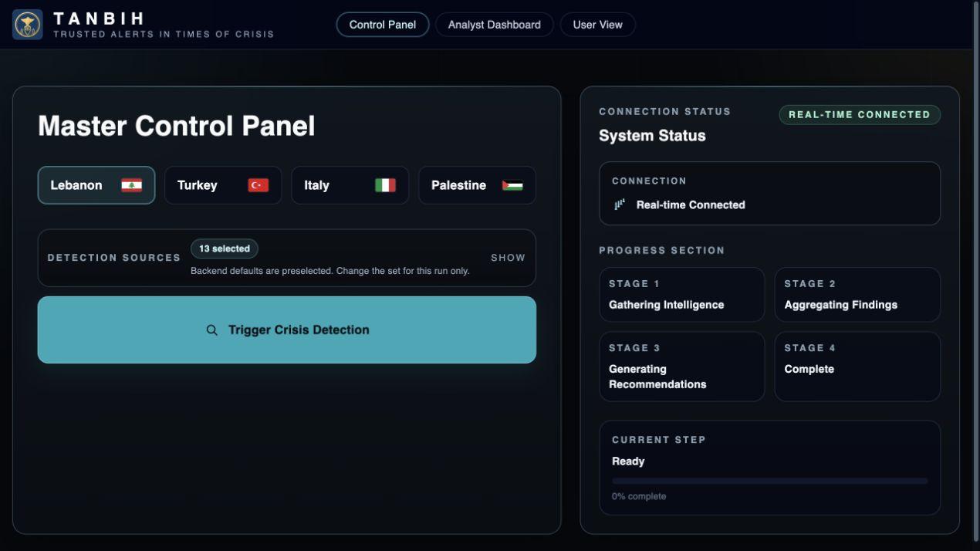Screen dimensions: 980x551
Task: Click the TANBIH title text
Action: 99,19
